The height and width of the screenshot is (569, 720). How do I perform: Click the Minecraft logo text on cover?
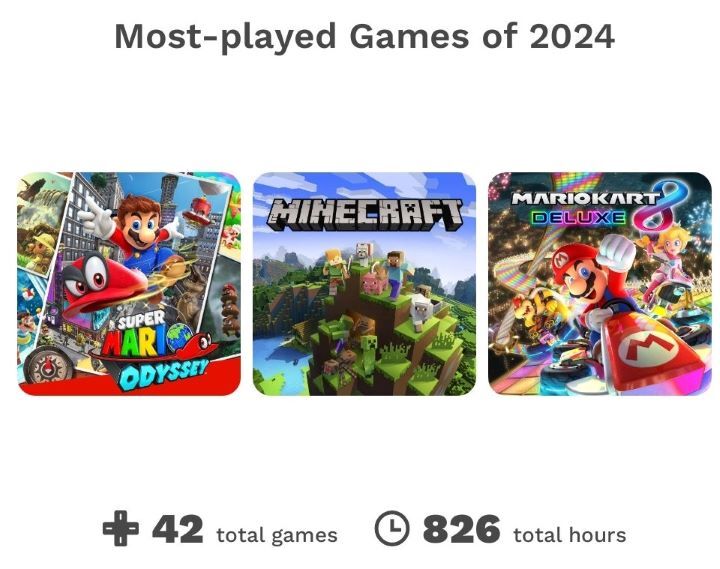[365, 215]
